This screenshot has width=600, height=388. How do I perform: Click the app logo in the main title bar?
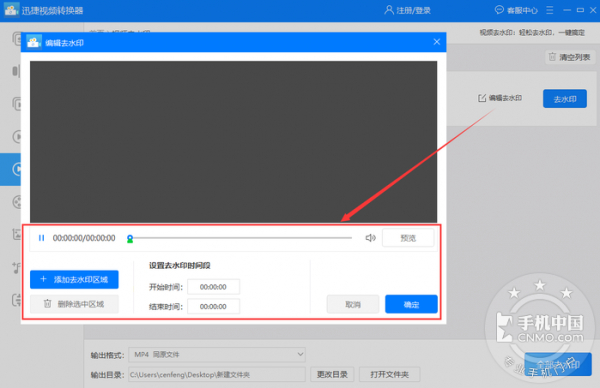(11, 10)
